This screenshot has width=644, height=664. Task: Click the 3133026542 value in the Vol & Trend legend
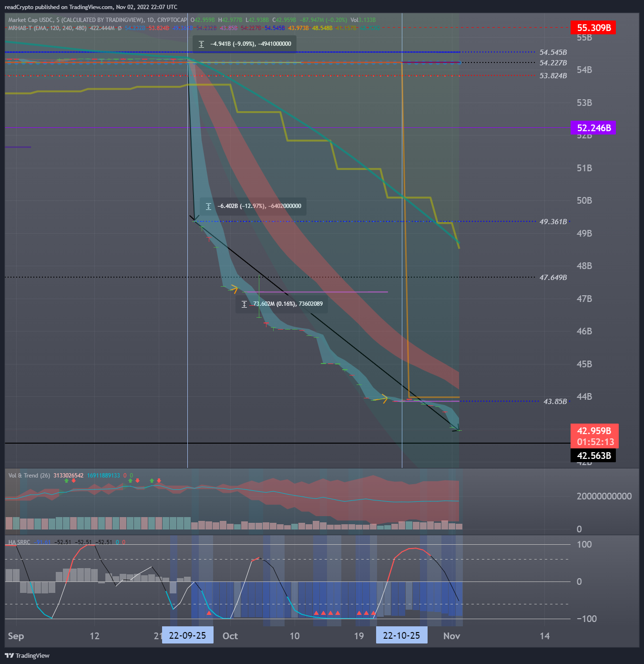click(x=69, y=476)
